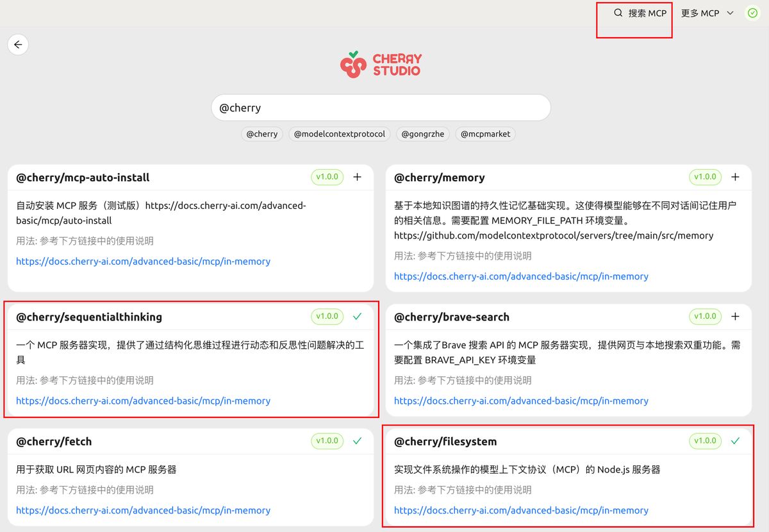Choose the @mcpmarket filter tag
This screenshot has height=532, width=769.
(x=486, y=134)
